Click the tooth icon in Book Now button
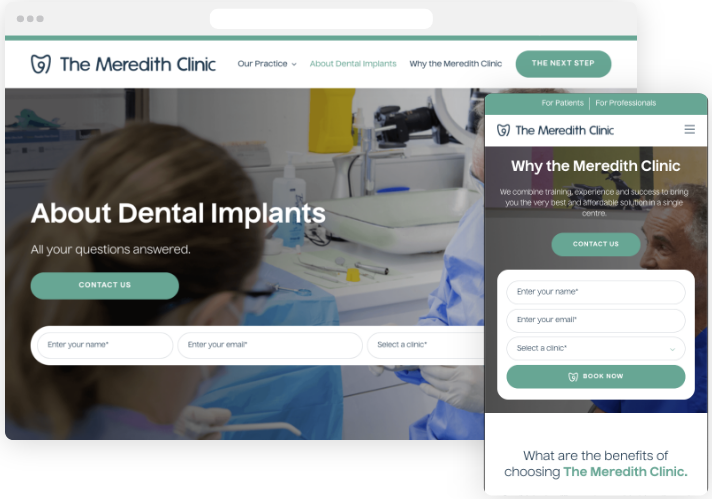 tap(573, 376)
